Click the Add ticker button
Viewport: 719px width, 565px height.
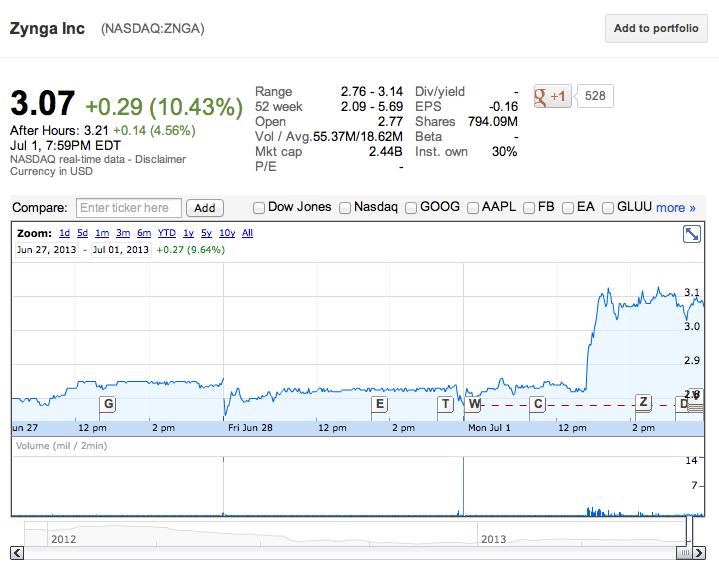coord(205,208)
